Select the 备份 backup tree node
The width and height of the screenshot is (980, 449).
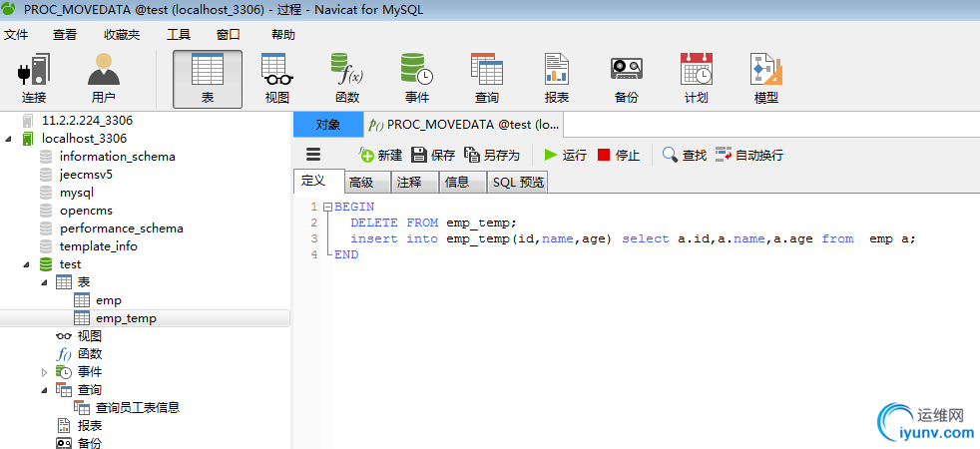pos(90,443)
